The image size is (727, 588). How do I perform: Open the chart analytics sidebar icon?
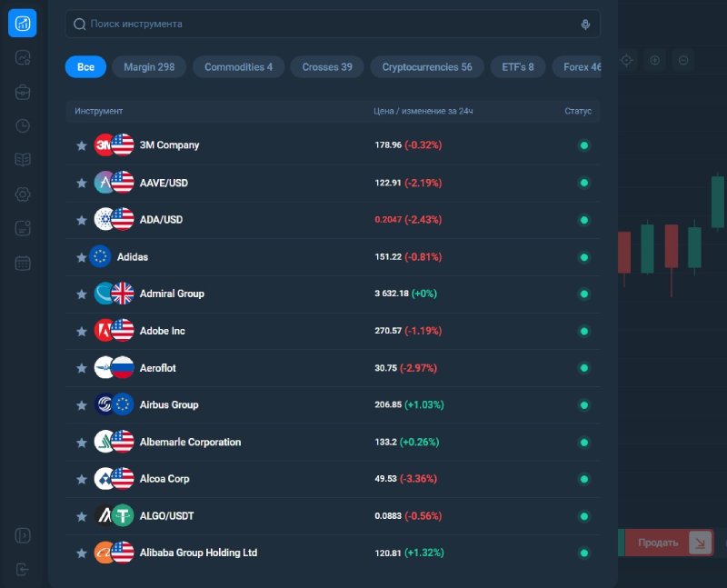tap(23, 57)
